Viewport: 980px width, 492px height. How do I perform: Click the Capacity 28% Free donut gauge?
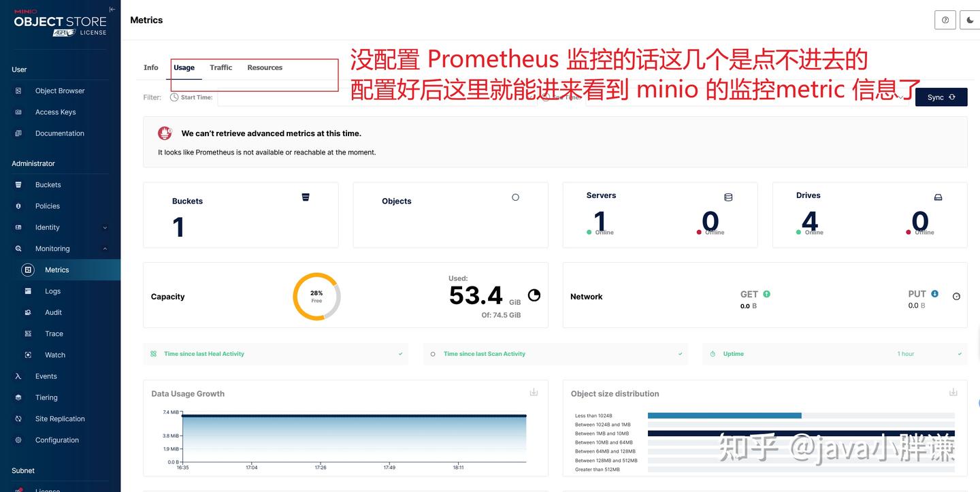pyautogui.click(x=316, y=295)
